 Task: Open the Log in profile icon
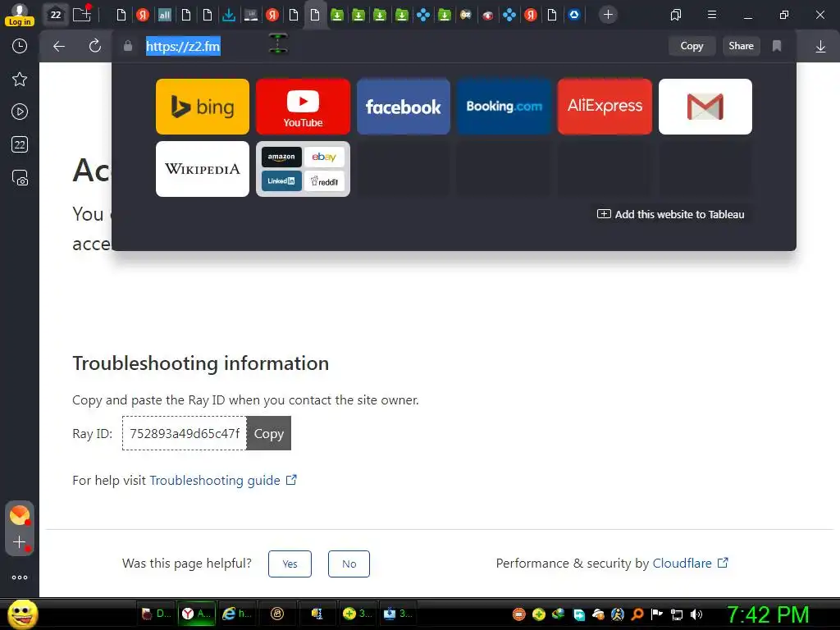[x=20, y=15]
